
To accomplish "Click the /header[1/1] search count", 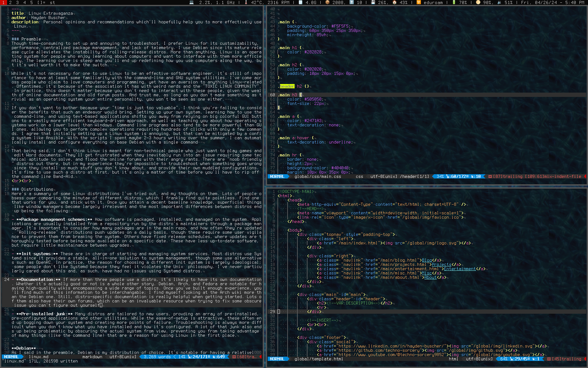I will pyautogui.click(x=414, y=176).
